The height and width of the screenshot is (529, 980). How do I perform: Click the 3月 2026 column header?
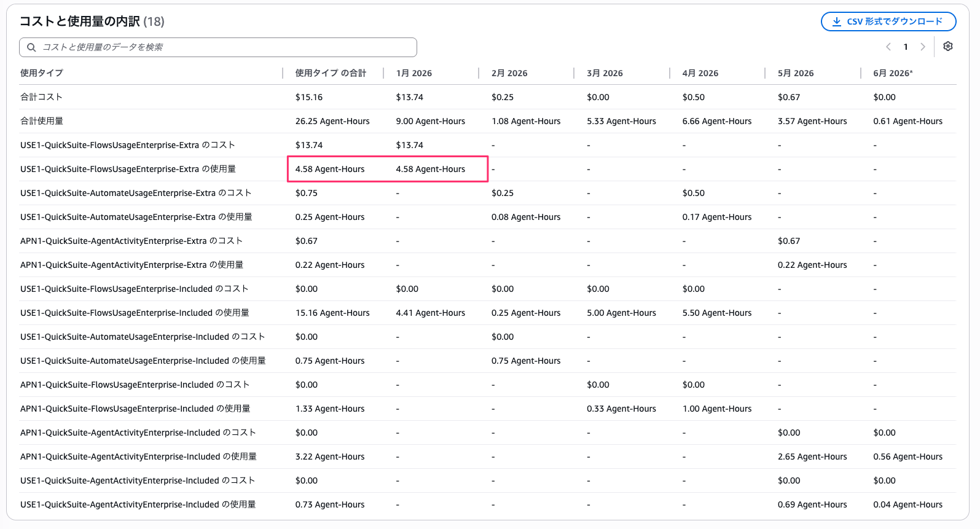(605, 73)
